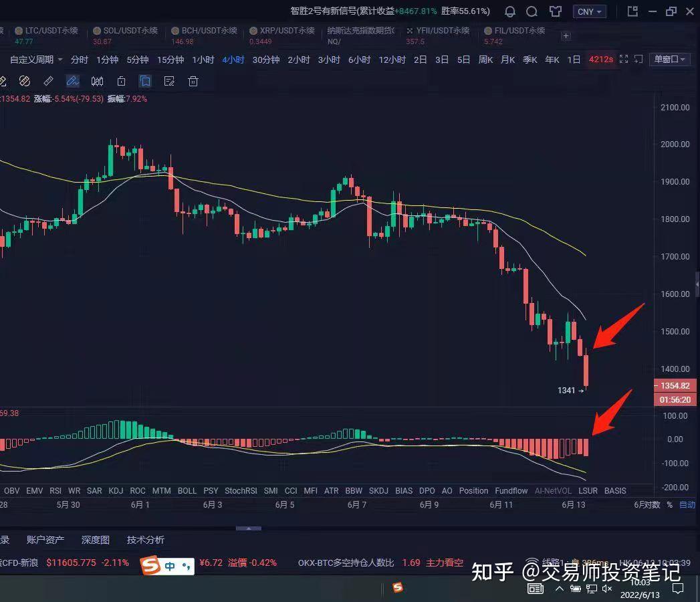Select the 分时 timeframe
The width and height of the screenshot is (700, 602).
pos(79,60)
